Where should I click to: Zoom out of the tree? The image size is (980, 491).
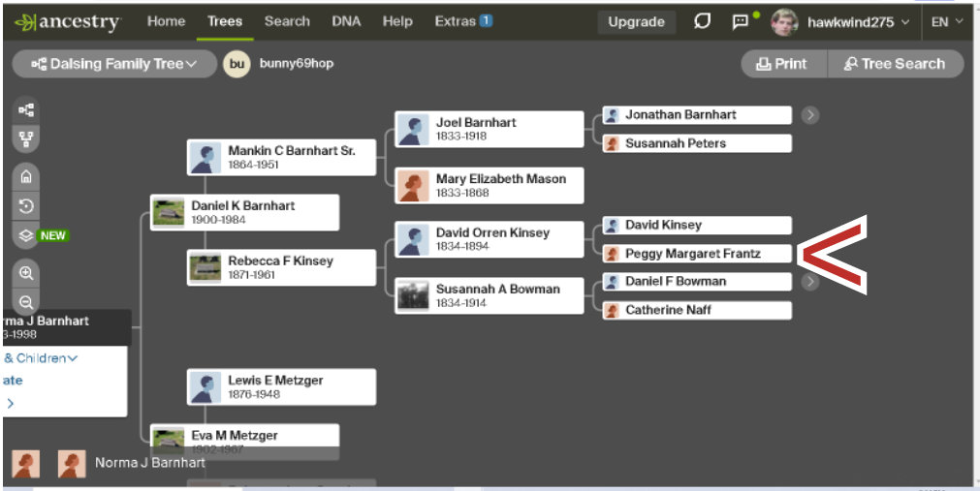[x=26, y=301]
